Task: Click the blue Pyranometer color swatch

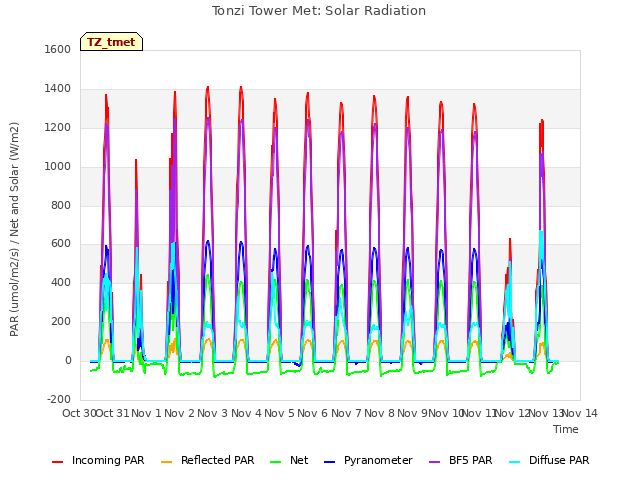Action: click(329, 462)
